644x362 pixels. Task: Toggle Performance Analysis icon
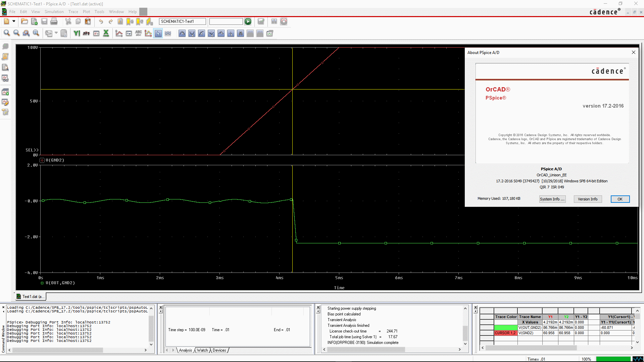pos(96,33)
